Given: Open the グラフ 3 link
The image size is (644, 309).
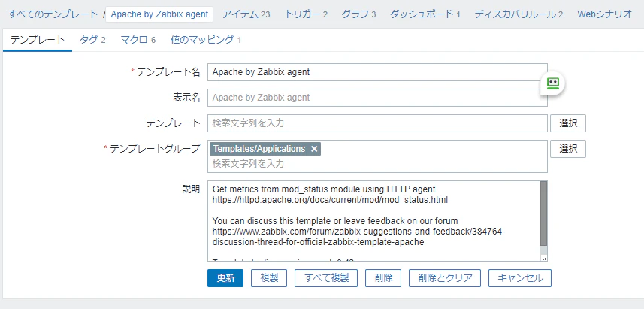Looking at the screenshot, I should (358, 14).
